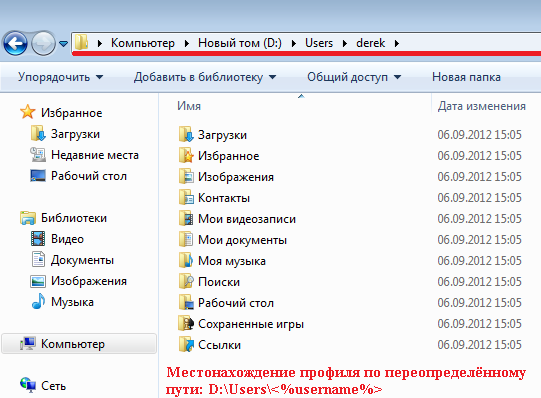Open Рабочий стол in sidebar favorites
The height and width of the screenshot is (398, 541).
89,176
